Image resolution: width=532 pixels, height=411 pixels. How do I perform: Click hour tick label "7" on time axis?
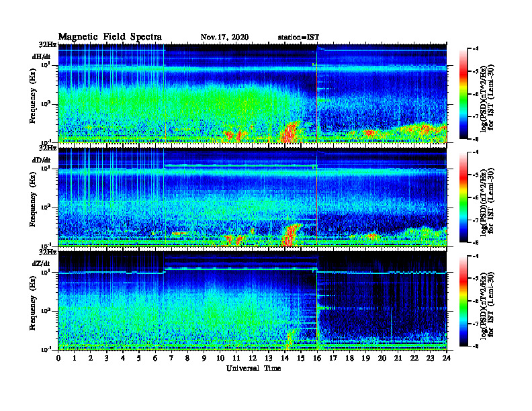point(171,358)
